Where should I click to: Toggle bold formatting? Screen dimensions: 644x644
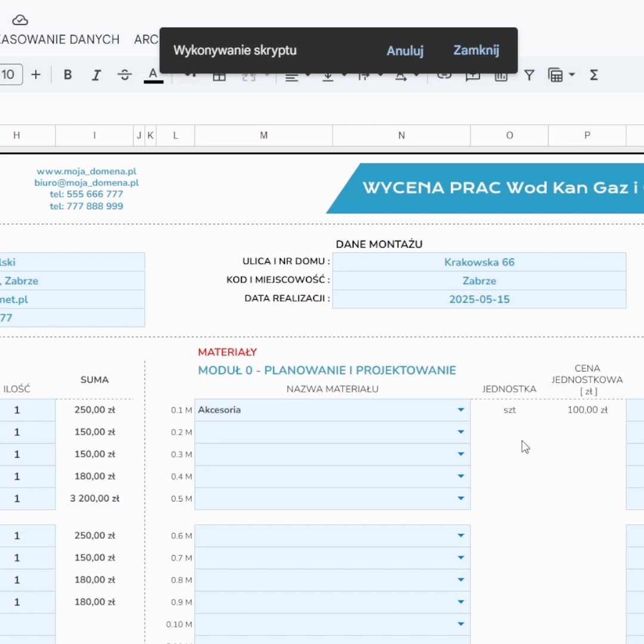pyautogui.click(x=68, y=75)
